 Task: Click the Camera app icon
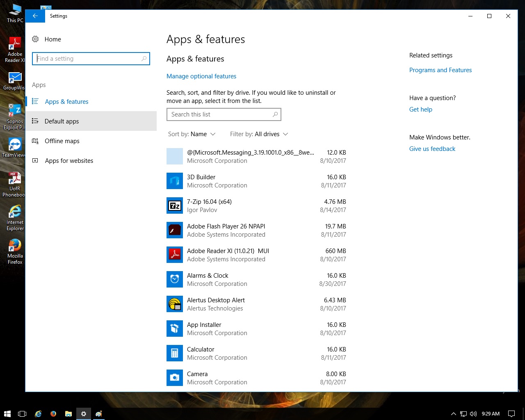[175, 378]
